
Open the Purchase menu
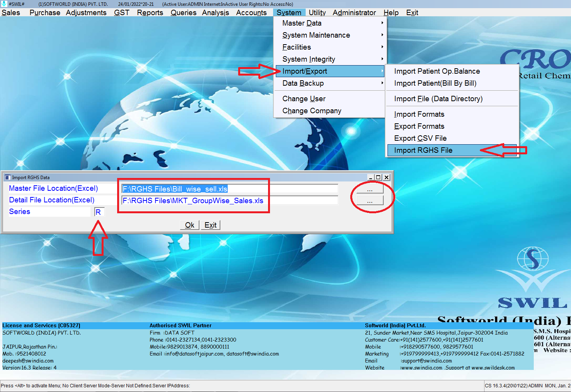tap(45, 12)
